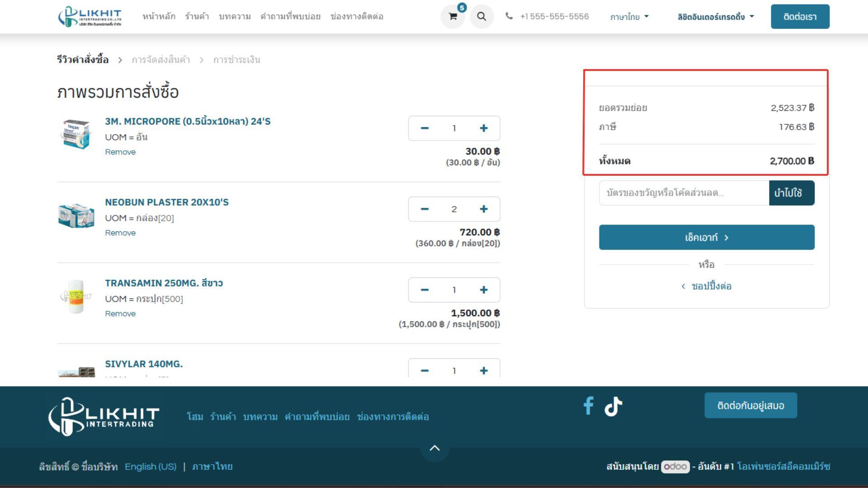Open บทความ in the top menu

tap(235, 17)
